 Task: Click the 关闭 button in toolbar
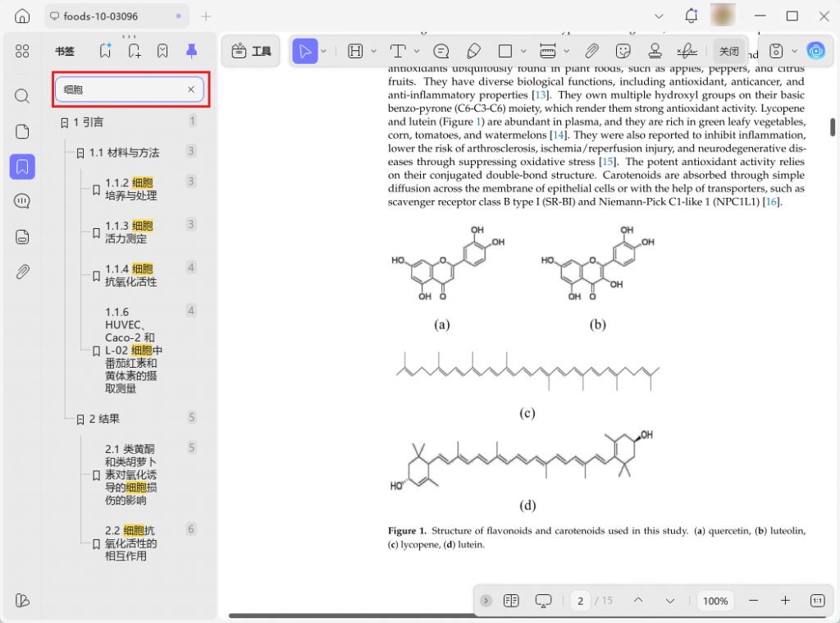pos(728,51)
